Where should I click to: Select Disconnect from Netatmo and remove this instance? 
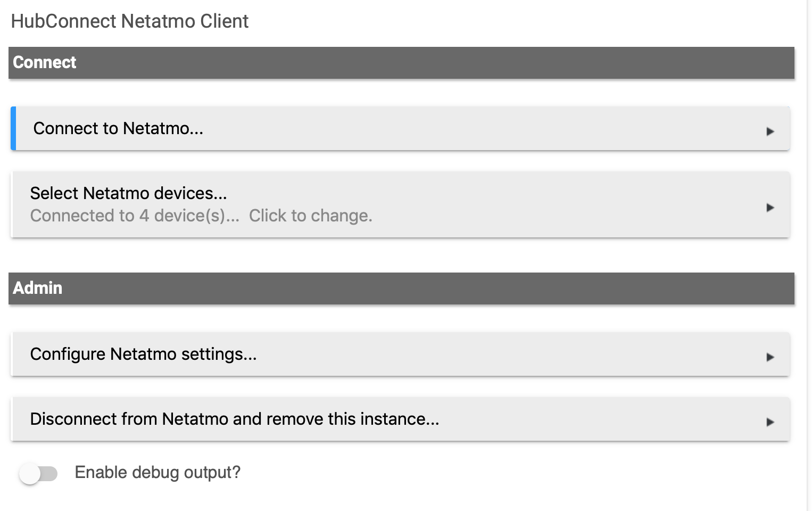pos(400,419)
